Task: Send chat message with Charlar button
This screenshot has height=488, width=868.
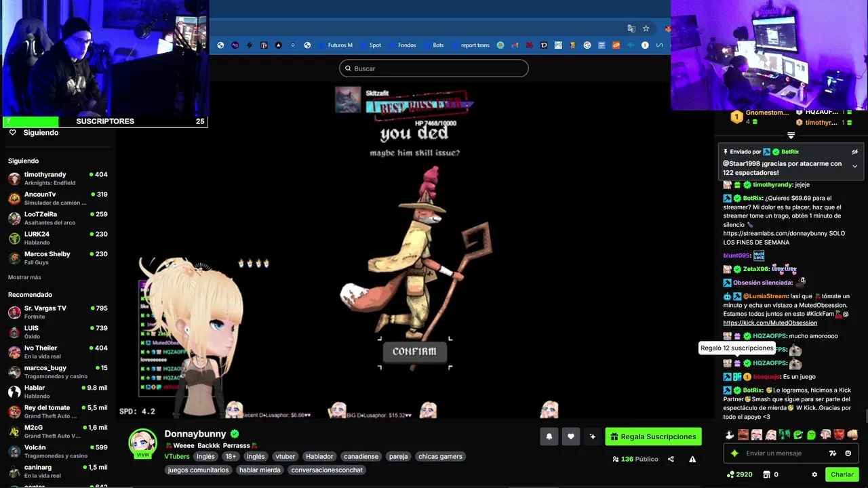Action: pos(842,474)
